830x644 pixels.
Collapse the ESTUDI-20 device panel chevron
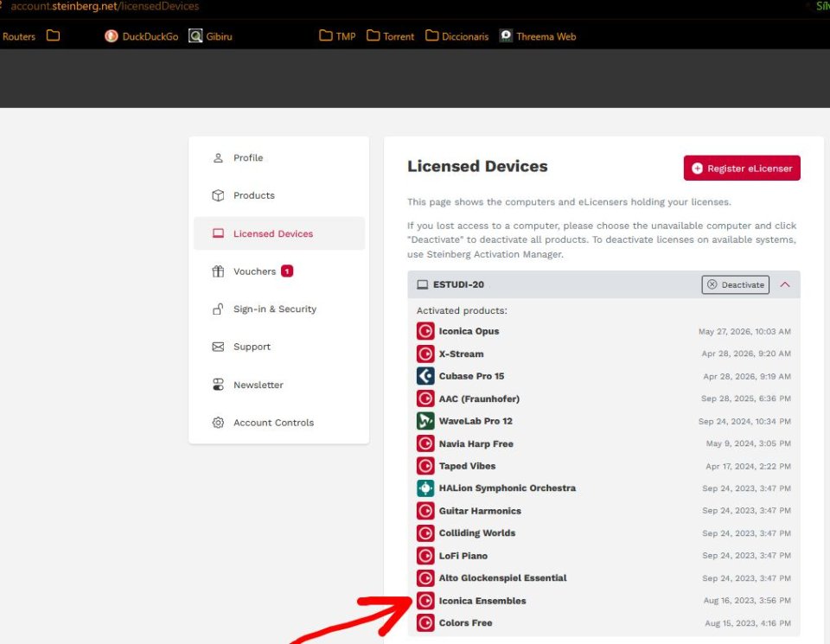[785, 284]
